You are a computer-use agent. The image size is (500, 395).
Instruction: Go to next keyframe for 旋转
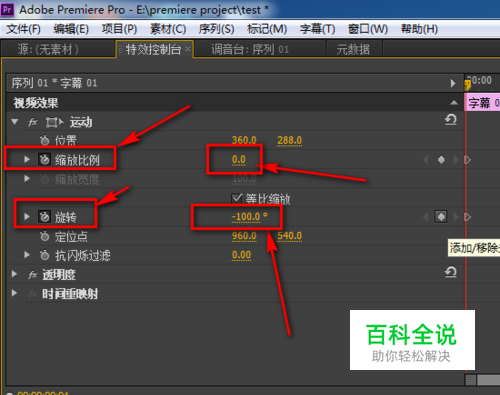(x=456, y=217)
